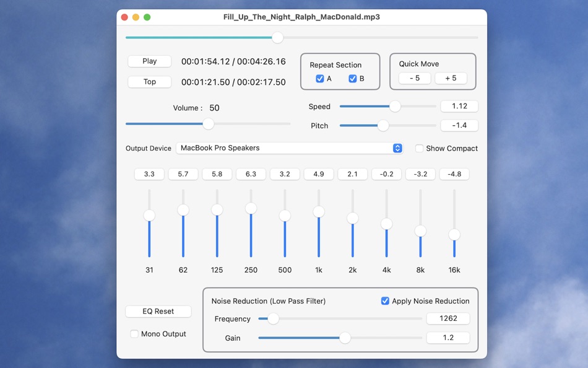The image size is (588, 368).
Task: Enable the Repeat Section A checkbox
Action: [320, 79]
